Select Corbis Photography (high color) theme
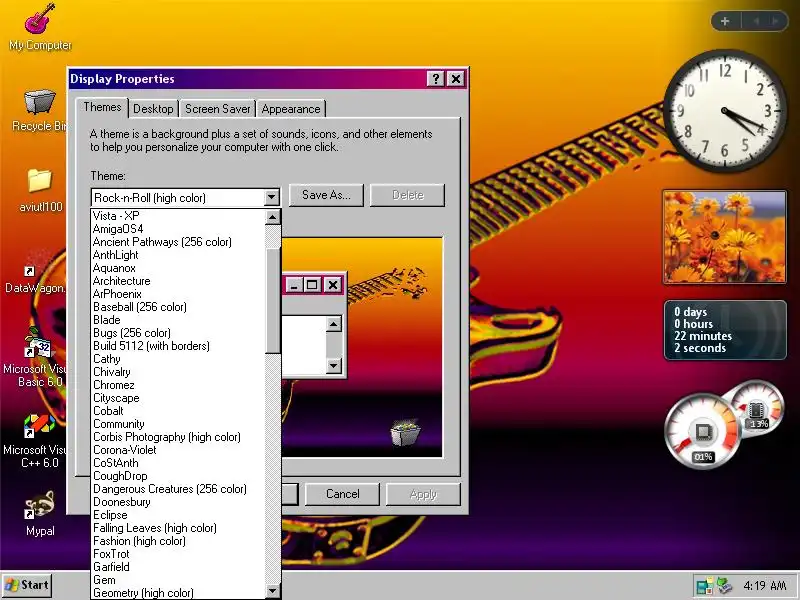 click(x=179, y=437)
